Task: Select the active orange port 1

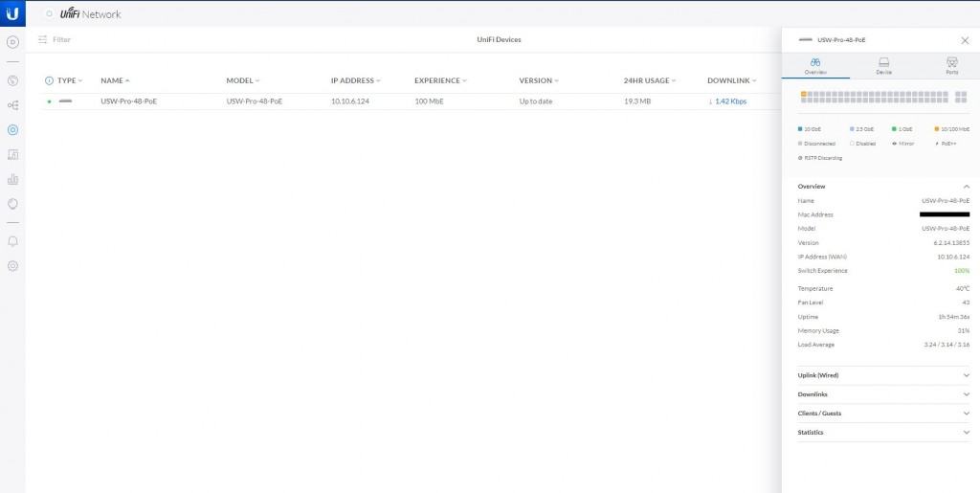Action: pyautogui.click(x=803, y=94)
